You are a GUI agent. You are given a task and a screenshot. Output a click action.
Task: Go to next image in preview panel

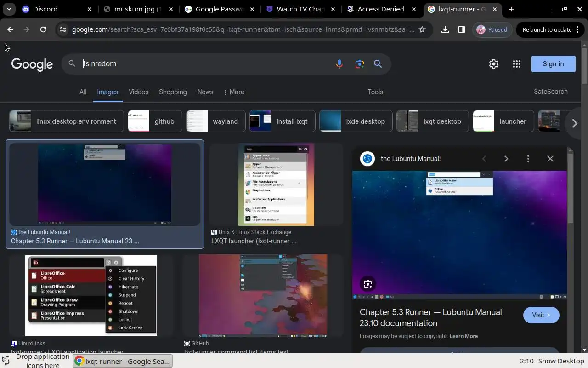click(506, 159)
